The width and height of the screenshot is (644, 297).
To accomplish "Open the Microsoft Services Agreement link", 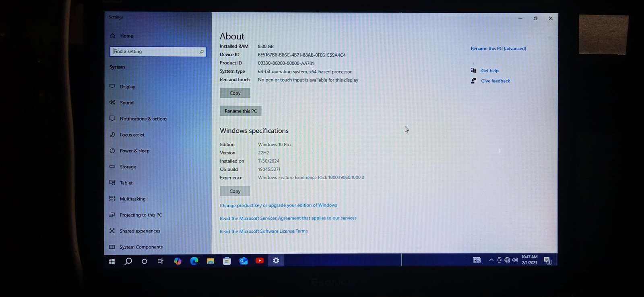I will [x=288, y=218].
